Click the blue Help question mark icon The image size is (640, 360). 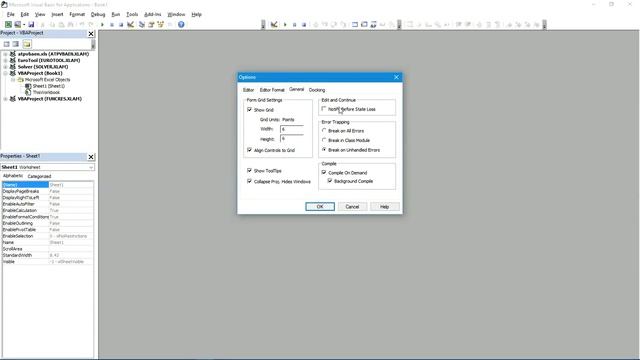click(x=181, y=24)
